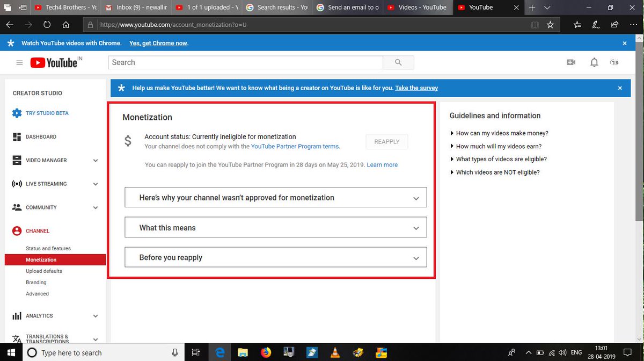Expand "How can my videos make money?"
Viewport: 644px width, 361px height.
coord(499,133)
